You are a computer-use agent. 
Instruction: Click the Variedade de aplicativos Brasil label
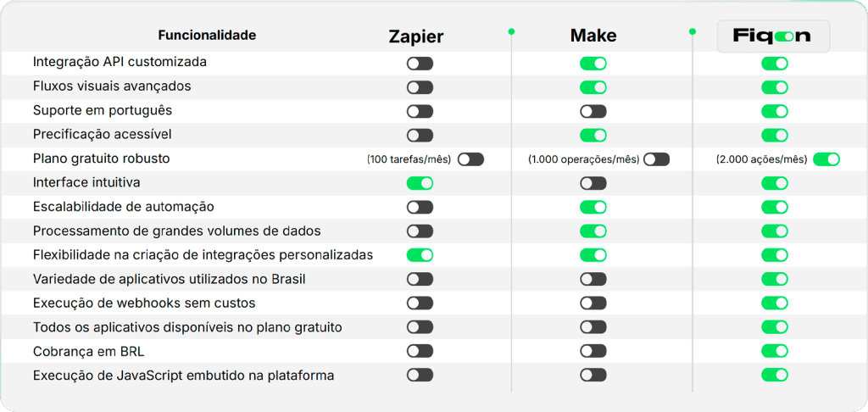click(170, 279)
